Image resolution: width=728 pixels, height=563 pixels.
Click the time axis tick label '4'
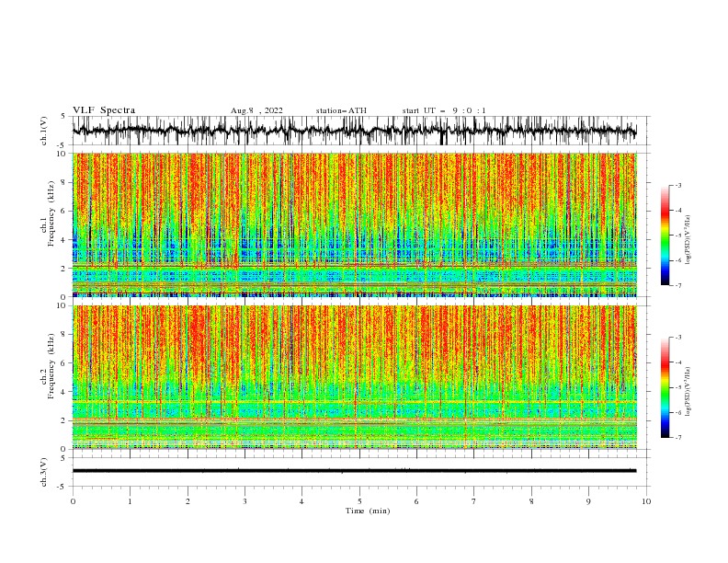[x=301, y=501]
